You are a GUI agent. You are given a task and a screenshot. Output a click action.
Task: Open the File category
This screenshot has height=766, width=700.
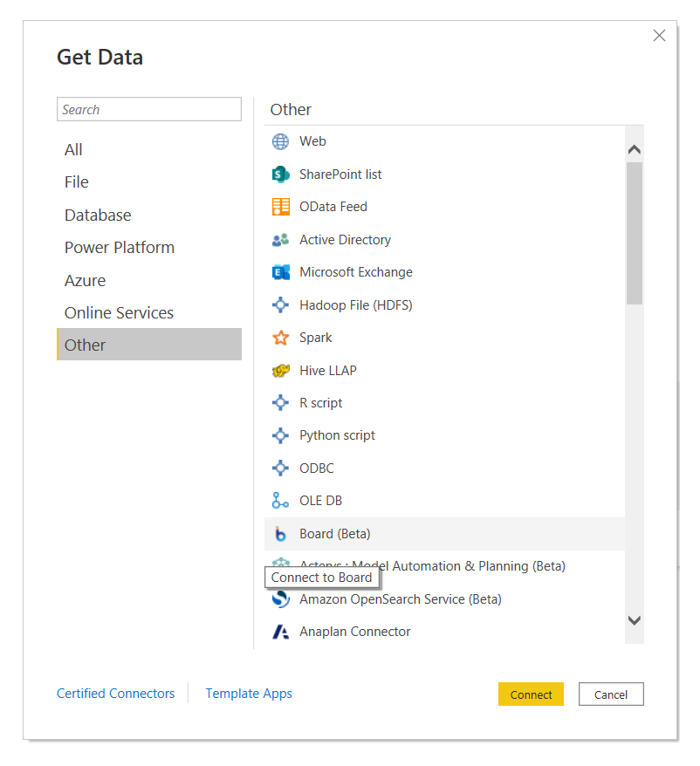click(149, 182)
